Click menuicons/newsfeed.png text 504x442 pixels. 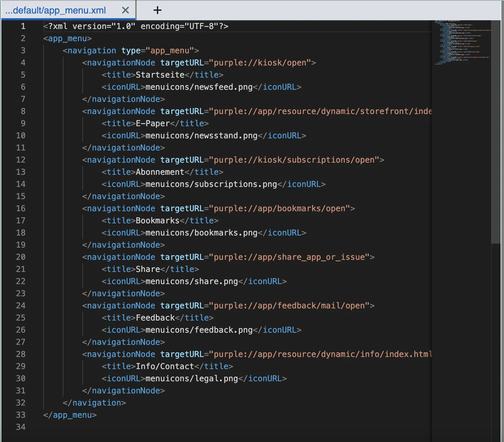pyautogui.click(x=199, y=87)
